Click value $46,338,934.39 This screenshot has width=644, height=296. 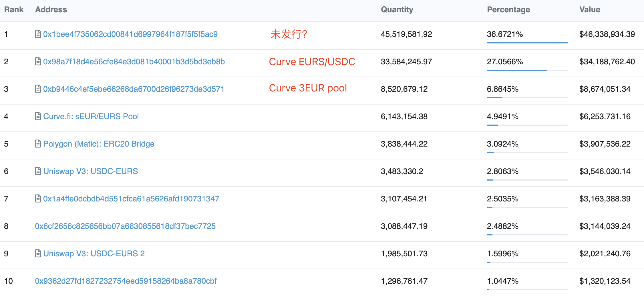tap(607, 34)
